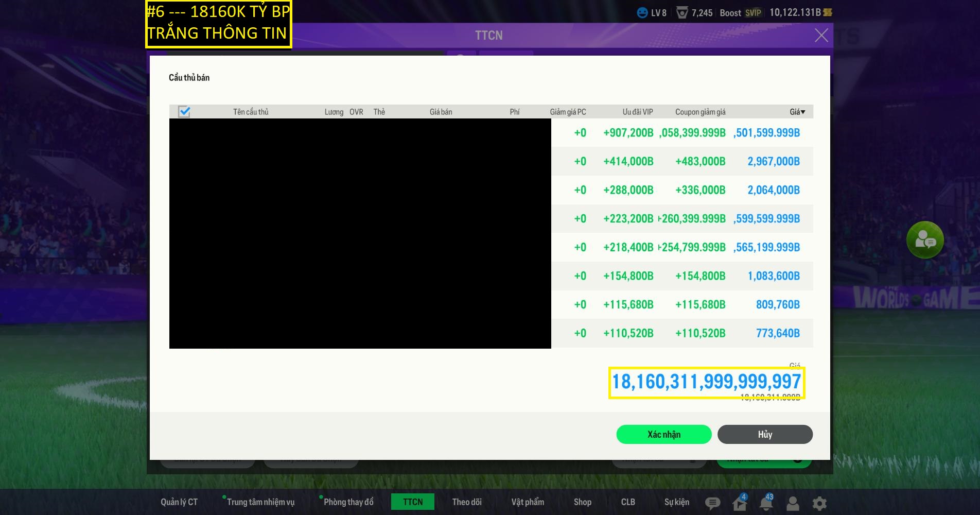This screenshot has width=980, height=515.
Task: Open the Shop menu
Action: click(583, 502)
